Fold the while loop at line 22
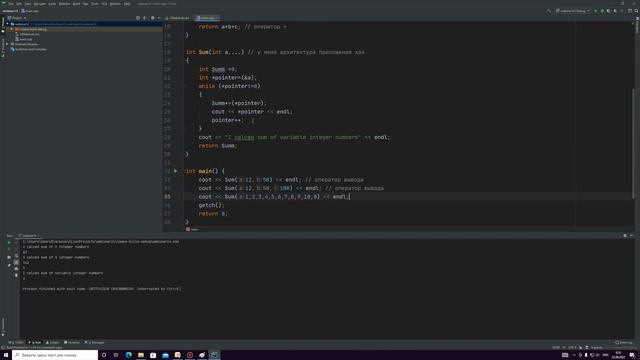The image size is (640, 360). [x=184, y=86]
